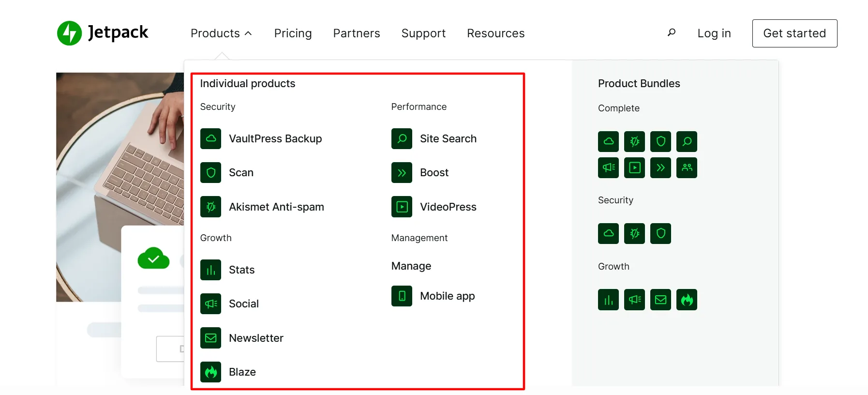The width and height of the screenshot is (868, 395).
Task: Click the Site Search magnifier icon
Action: [402, 139]
